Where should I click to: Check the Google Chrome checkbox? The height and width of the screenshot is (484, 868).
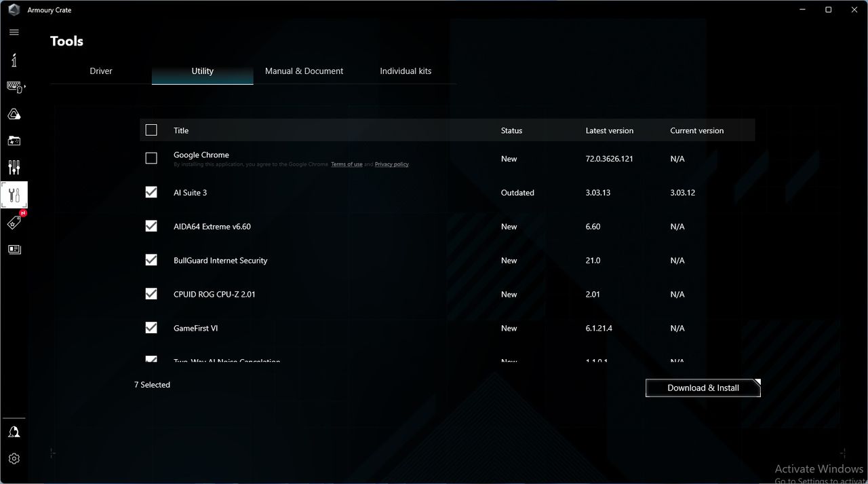(x=151, y=158)
